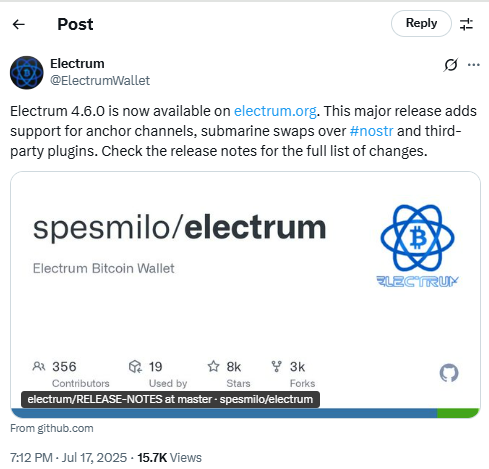This screenshot has width=489, height=469.
Task: Open the three-dot more options menu
Action: click(474, 65)
